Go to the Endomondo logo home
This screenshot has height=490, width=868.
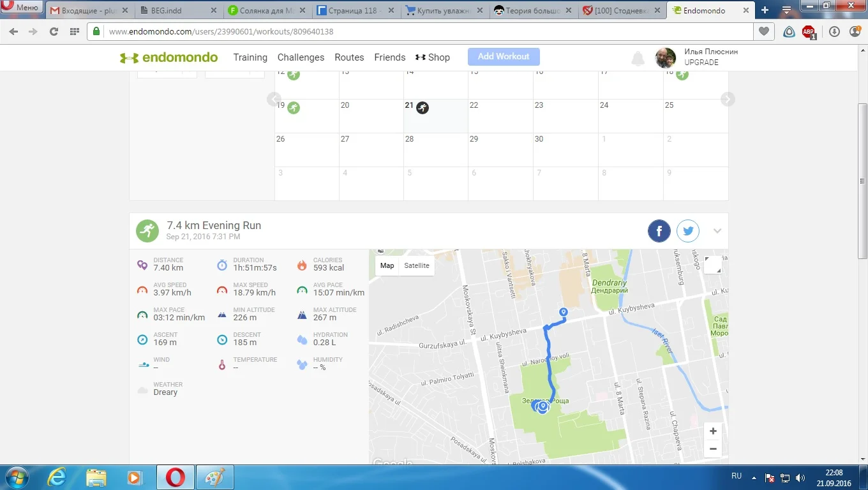(168, 57)
